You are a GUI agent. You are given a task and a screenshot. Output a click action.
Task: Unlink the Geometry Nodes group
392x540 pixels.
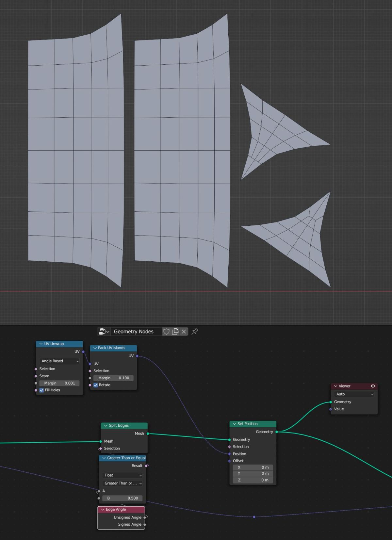(x=184, y=332)
